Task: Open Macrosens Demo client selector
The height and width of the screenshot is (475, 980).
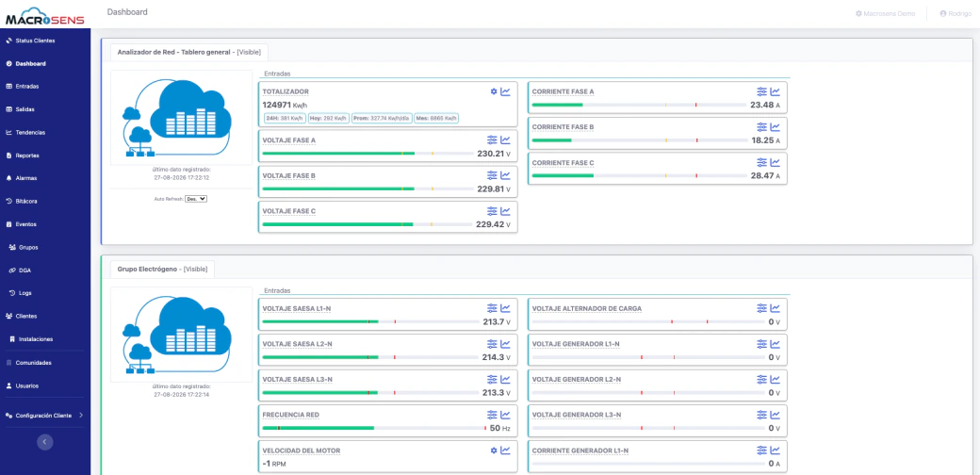Action: point(886,13)
